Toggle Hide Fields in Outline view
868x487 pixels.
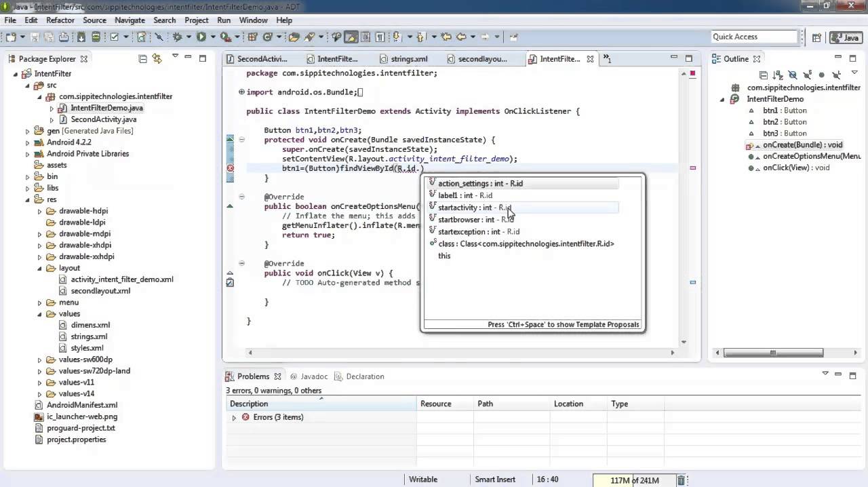(793, 75)
